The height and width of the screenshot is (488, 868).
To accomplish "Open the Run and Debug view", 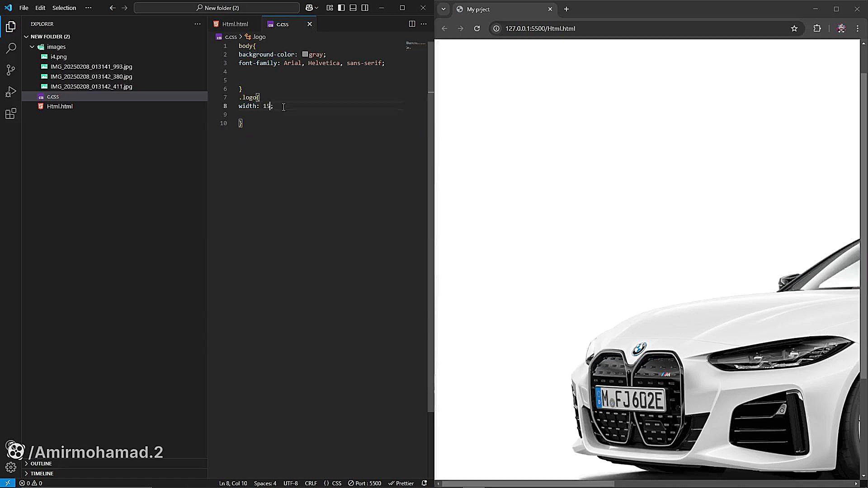I will point(11,92).
